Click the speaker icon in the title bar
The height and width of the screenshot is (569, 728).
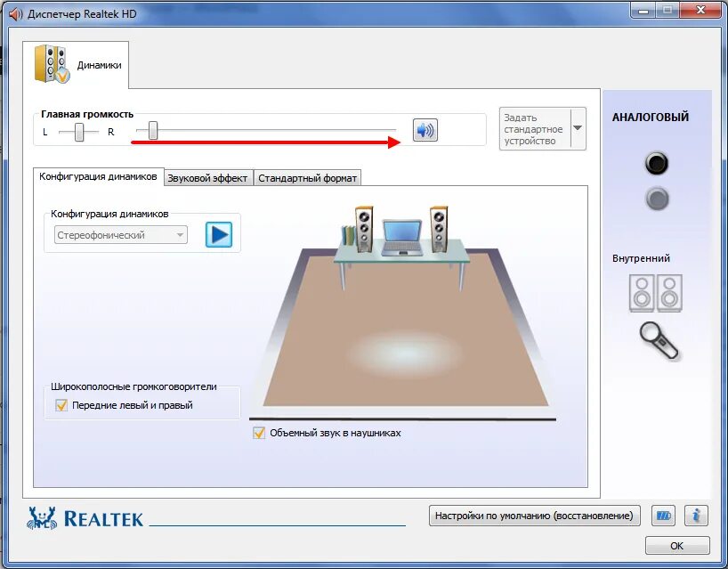click(x=15, y=14)
